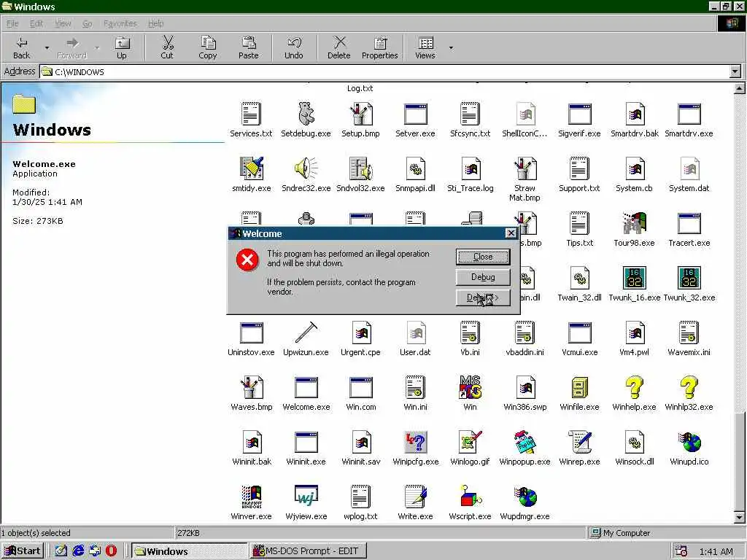Select the Winipcfg.exe icon
The image size is (747, 560).
(415, 442)
